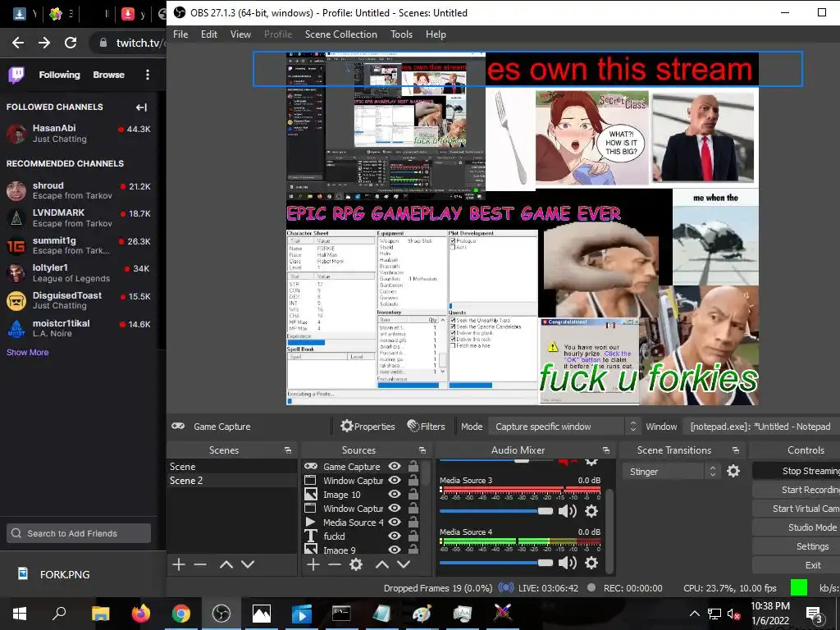Undock the Audio Mixer panel

tap(606, 450)
